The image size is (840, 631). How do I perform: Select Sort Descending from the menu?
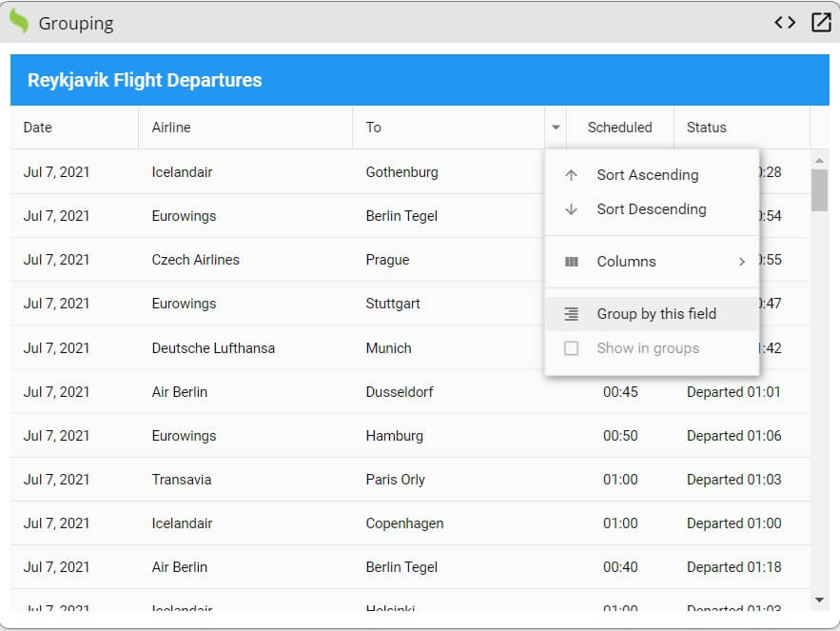(x=651, y=208)
